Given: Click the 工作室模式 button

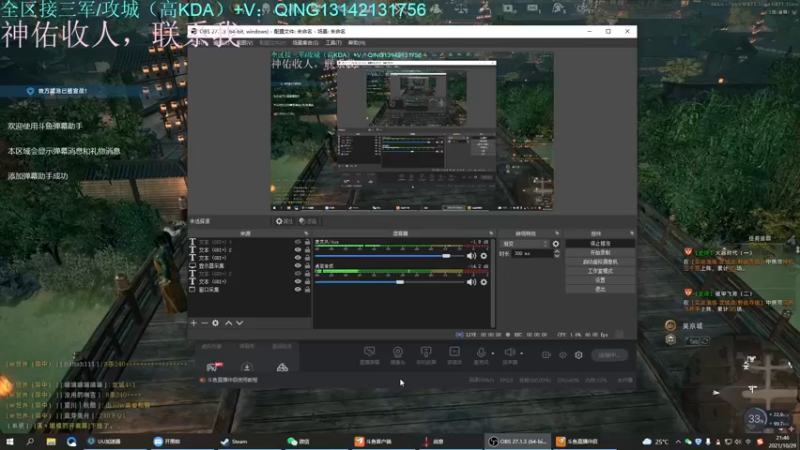Looking at the screenshot, I should coord(600,271).
